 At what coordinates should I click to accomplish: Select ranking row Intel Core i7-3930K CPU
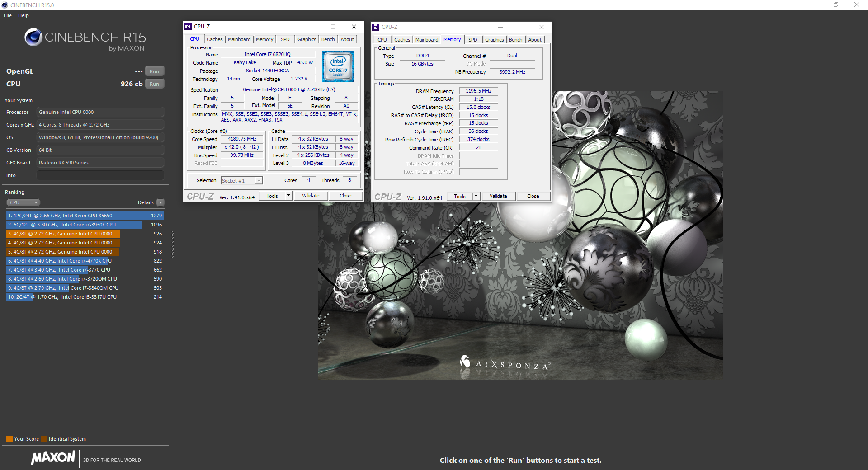click(x=85, y=225)
